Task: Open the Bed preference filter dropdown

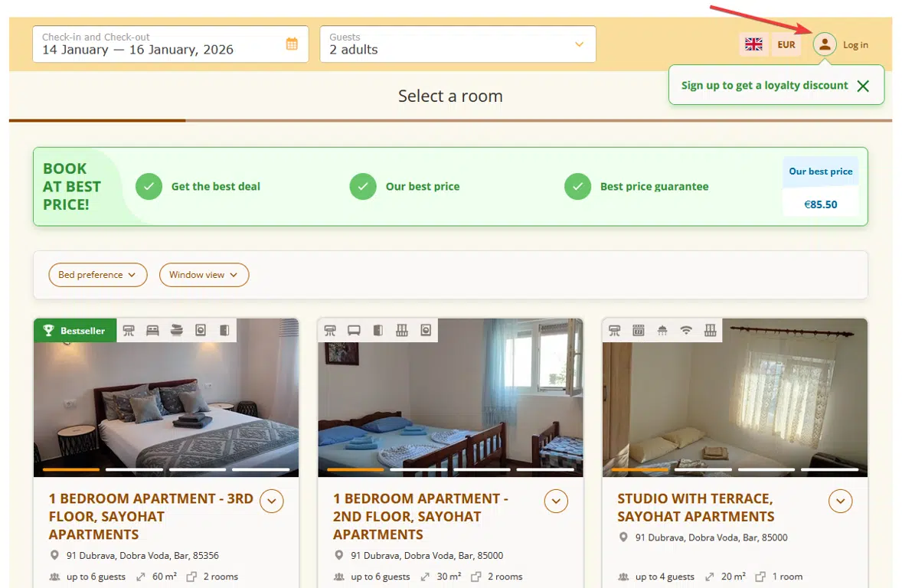Action: pyautogui.click(x=97, y=275)
